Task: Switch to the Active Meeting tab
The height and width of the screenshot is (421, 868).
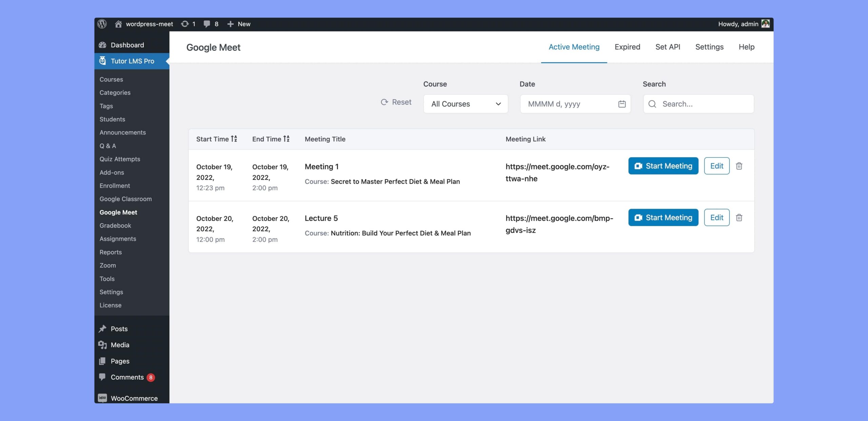Action: 574,47
